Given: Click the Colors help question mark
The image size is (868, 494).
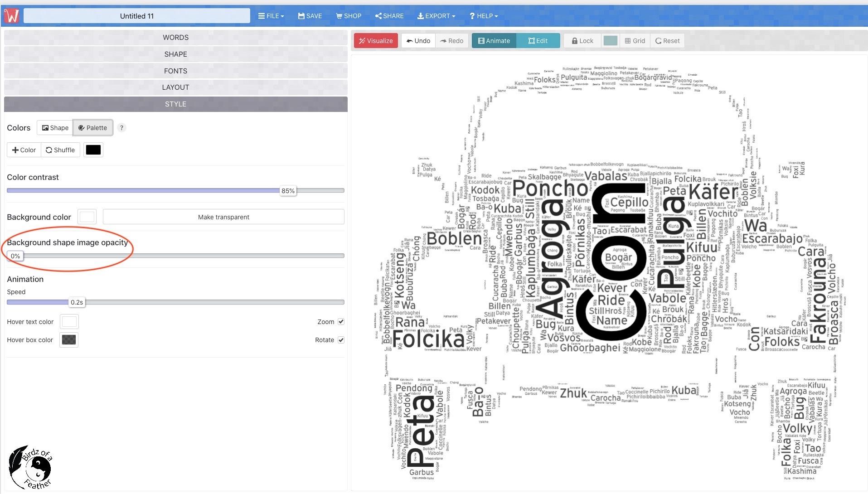Looking at the screenshot, I should click(x=121, y=128).
